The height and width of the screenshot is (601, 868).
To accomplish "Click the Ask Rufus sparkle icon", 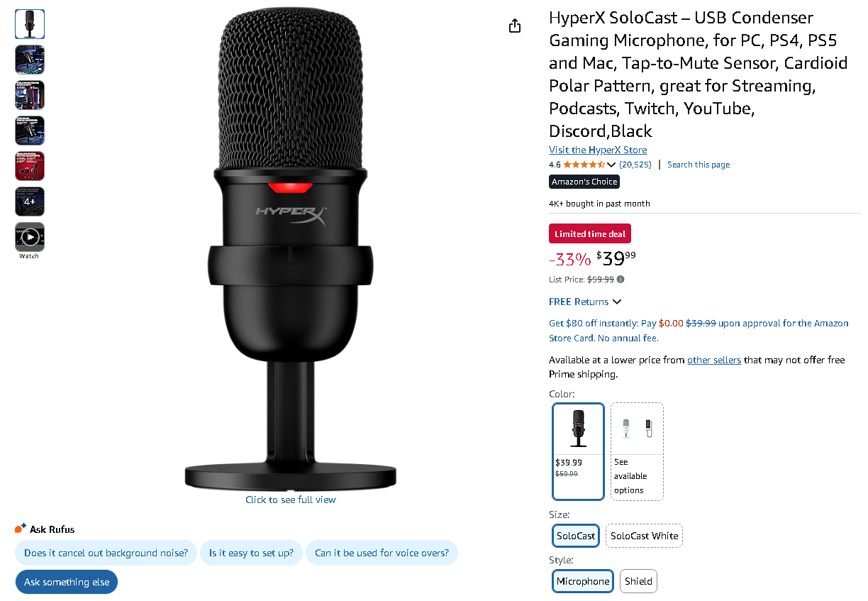I will [x=21, y=529].
